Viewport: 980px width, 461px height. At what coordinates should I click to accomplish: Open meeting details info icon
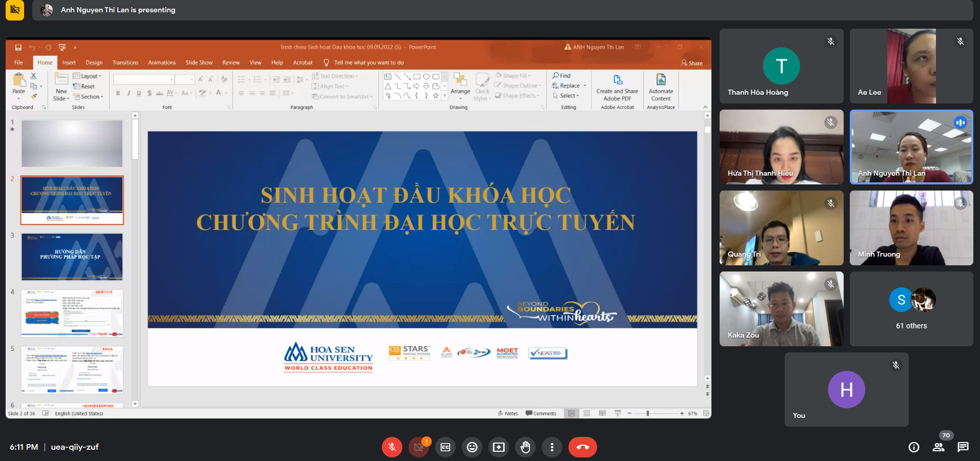click(913, 447)
